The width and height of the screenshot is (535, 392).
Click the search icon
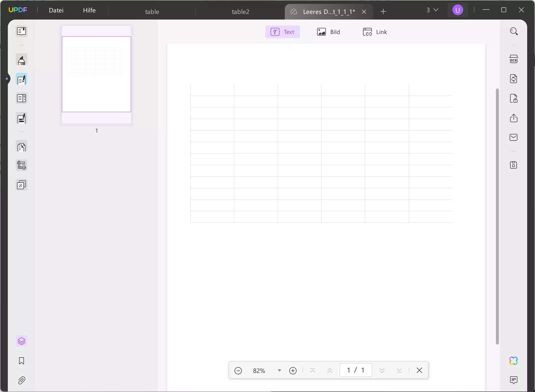(x=514, y=32)
